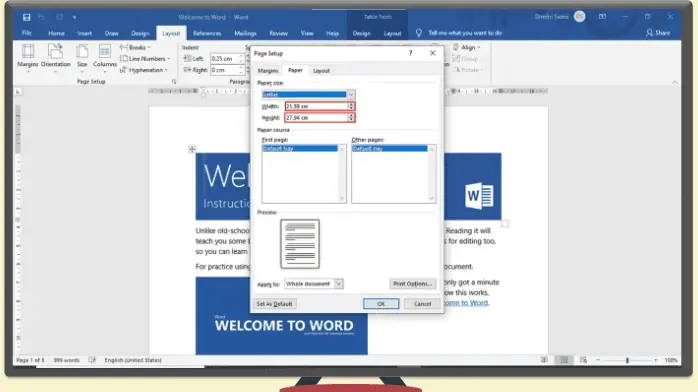
Task: Switch to the Review ribbon tab
Action: tap(278, 33)
